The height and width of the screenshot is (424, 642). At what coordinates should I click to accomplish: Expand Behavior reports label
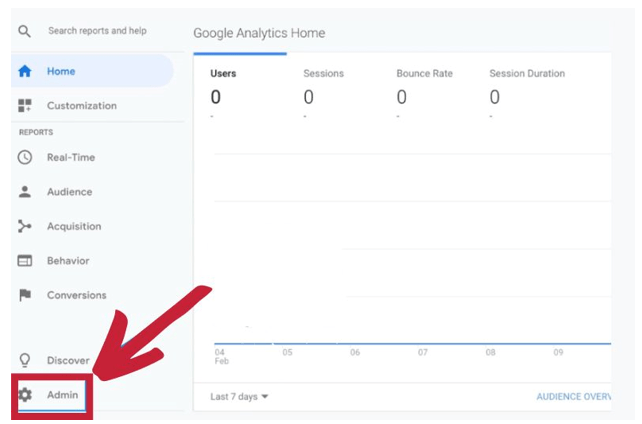click(x=68, y=261)
